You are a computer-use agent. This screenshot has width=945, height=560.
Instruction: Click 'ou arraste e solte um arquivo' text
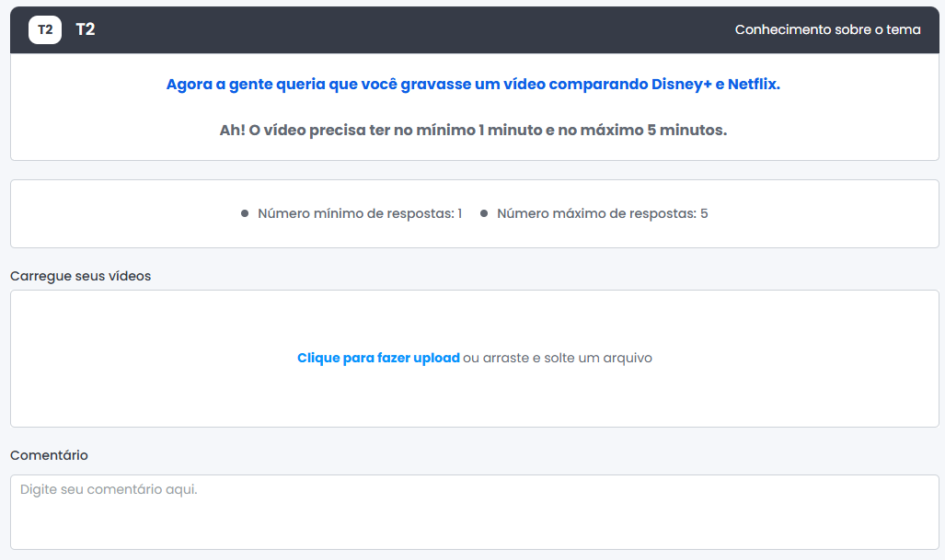tap(558, 358)
